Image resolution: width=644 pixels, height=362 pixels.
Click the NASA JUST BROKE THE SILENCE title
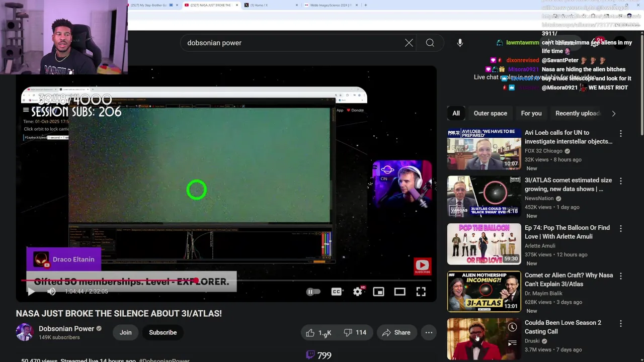coord(119,313)
